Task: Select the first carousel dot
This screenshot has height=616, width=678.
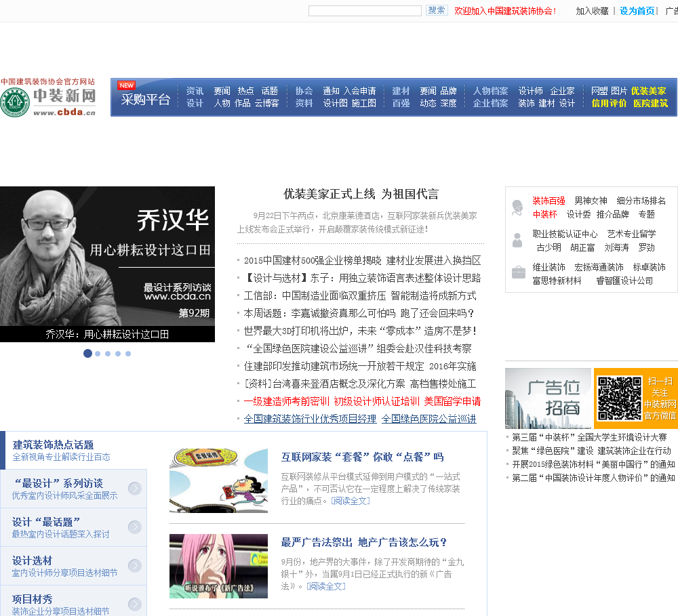Action: coord(87,354)
